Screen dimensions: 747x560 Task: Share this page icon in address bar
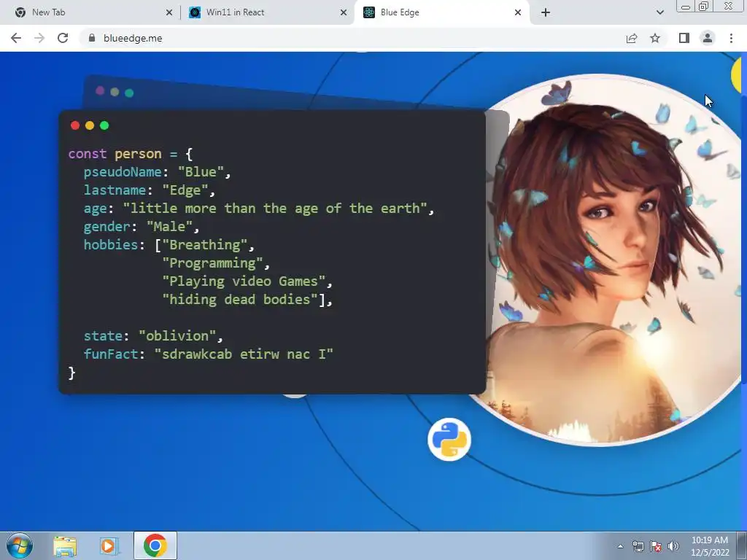tap(632, 38)
